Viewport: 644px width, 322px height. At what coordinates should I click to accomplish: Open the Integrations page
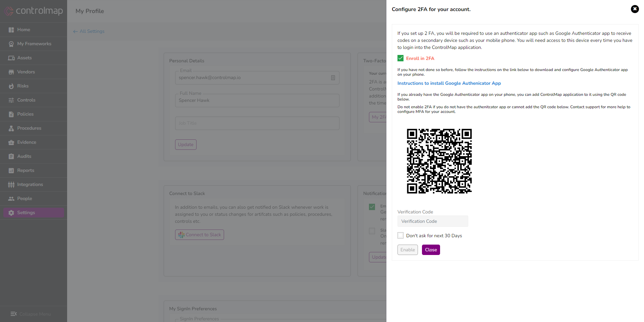(34, 185)
